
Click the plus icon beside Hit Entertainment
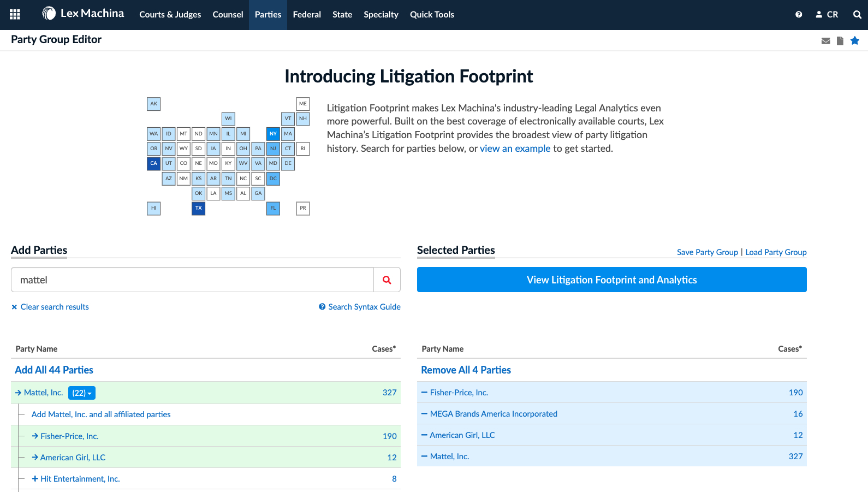pos(35,479)
